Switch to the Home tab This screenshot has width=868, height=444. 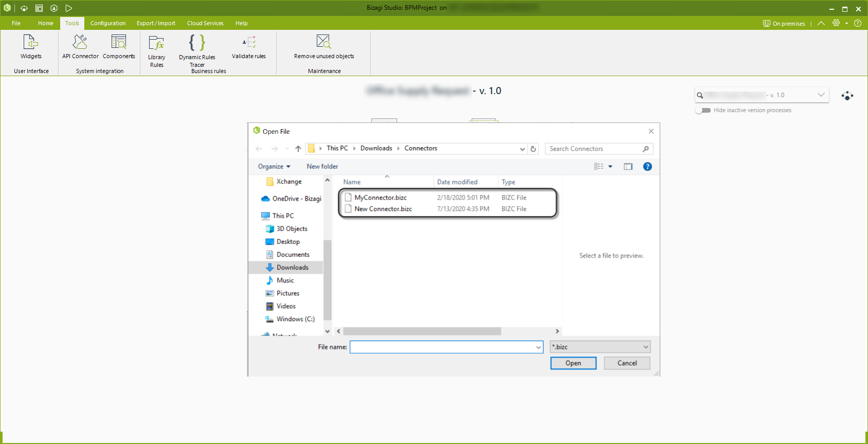(45, 23)
